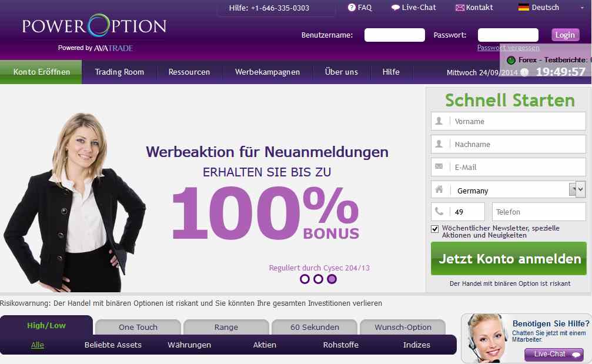Select the first carousel slide dot

coord(305,279)
